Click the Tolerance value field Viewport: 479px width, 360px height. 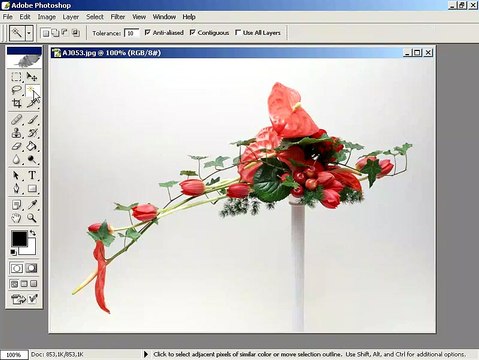coord(131,33)
